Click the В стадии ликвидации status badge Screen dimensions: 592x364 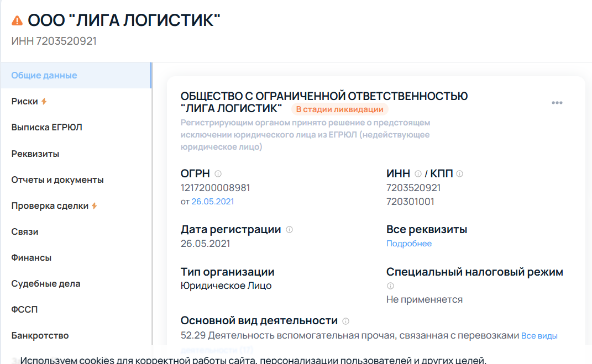(x=340, y=109)
